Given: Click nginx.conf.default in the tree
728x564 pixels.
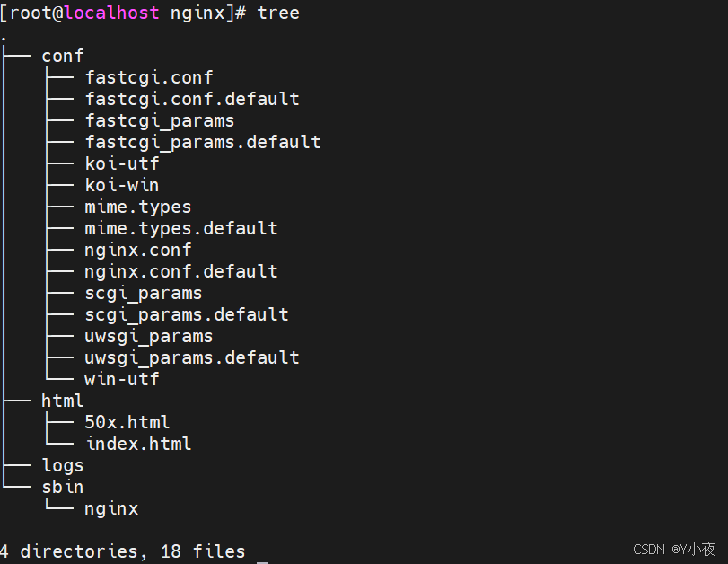Looking at the screenshot, I should pos(181,272).
